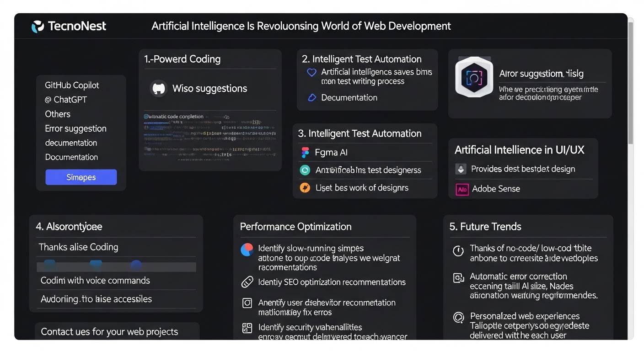The image size is (644, 351).
Task: Click the pie chart icon under Performance Optimization
Action: tap(247, 250)
